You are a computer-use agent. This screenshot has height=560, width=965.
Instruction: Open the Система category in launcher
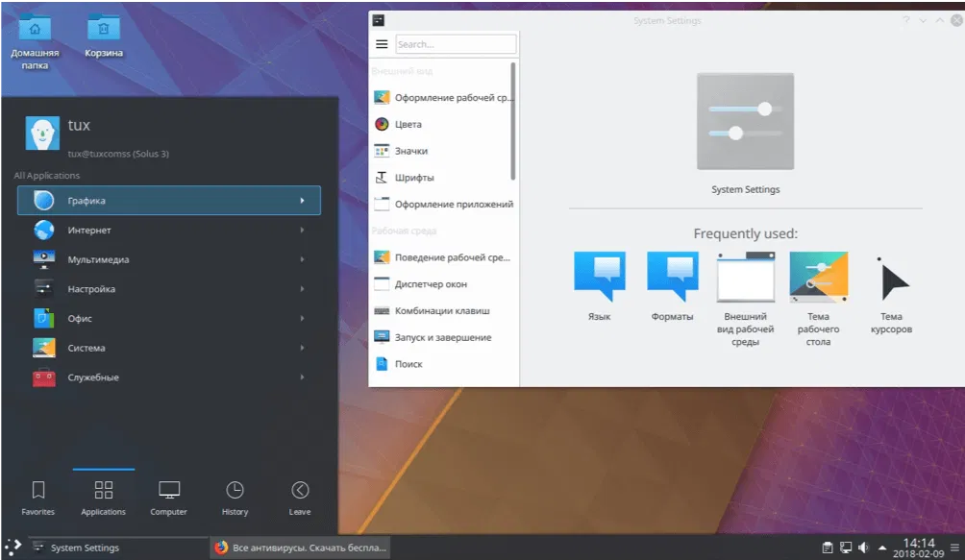[x=168, y=348]
